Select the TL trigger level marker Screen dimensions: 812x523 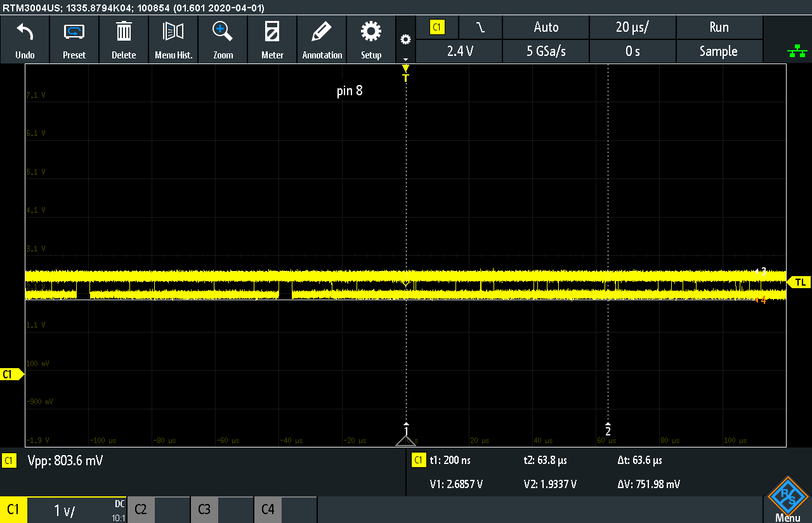click(798, 282)
